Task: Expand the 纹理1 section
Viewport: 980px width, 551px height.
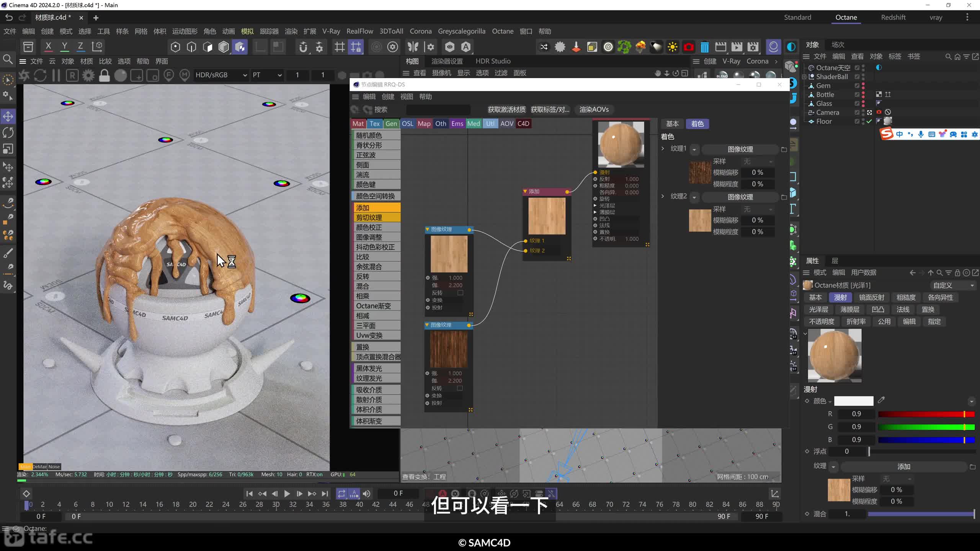Action: (x=663, y=148)
